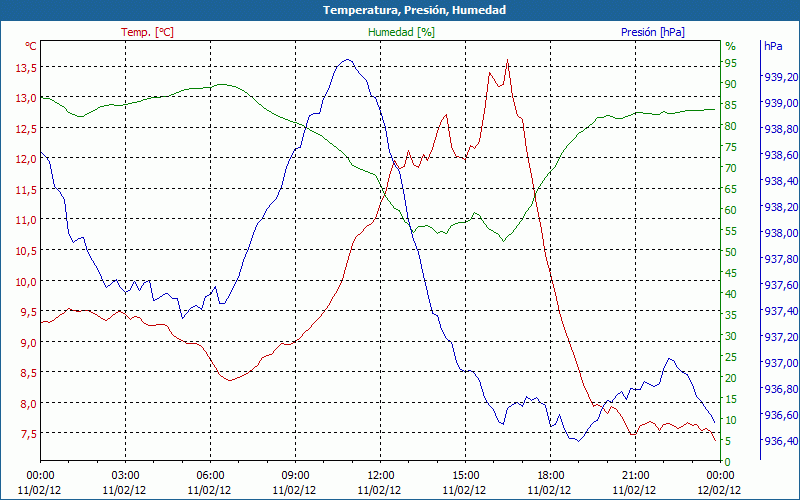This screenshot has height=500, width=800.
Task: Click the "90" humidity axis value
Action: pyautogui.click(x=731, y=84)
